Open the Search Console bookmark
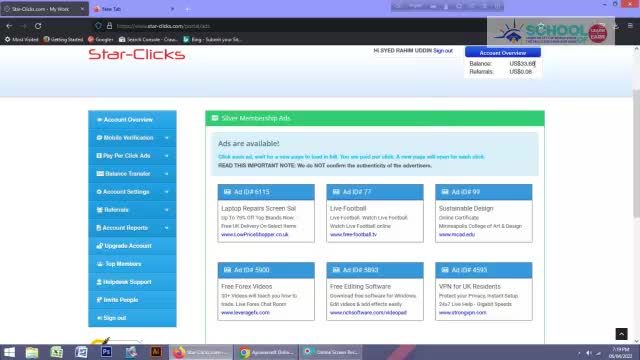Image resolution: width=640 pixels, height=360 pixels. [x=148, y=40]
